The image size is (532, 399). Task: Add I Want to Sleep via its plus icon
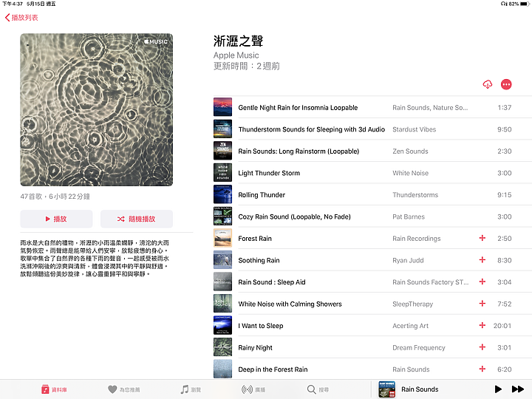click(482, 325)
